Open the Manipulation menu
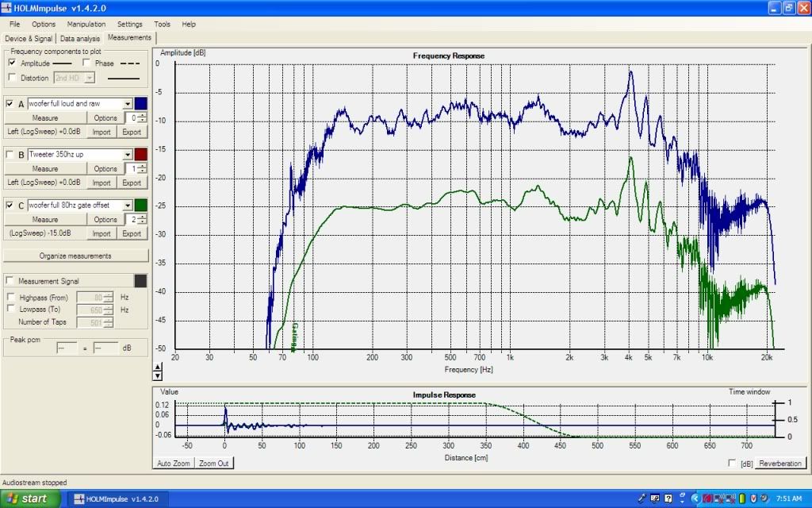812x508 pixels. pyautogui.click(x=86, y=24)
